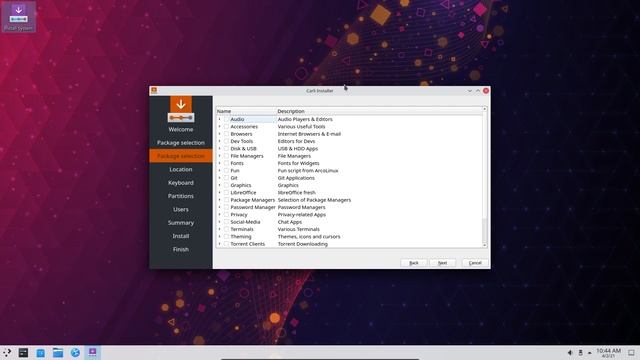
Task: Select the File Managers checkbox
Action: click(226, 156)
